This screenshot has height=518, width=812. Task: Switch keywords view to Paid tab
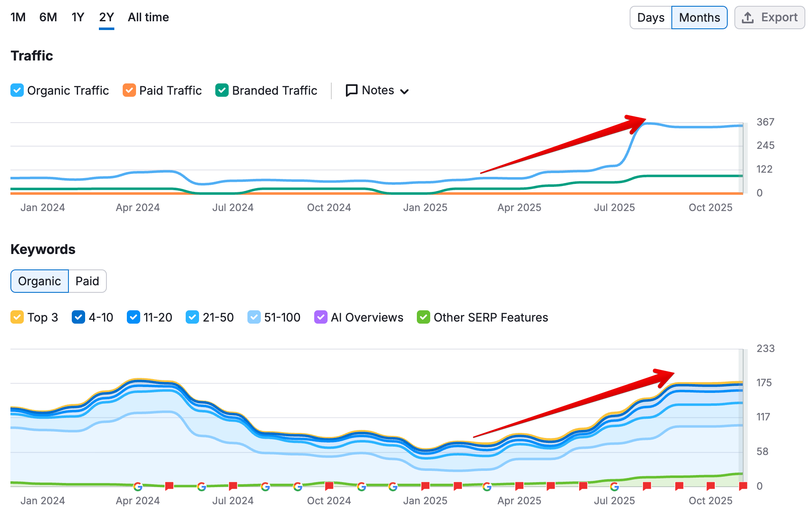pos(87,281)
